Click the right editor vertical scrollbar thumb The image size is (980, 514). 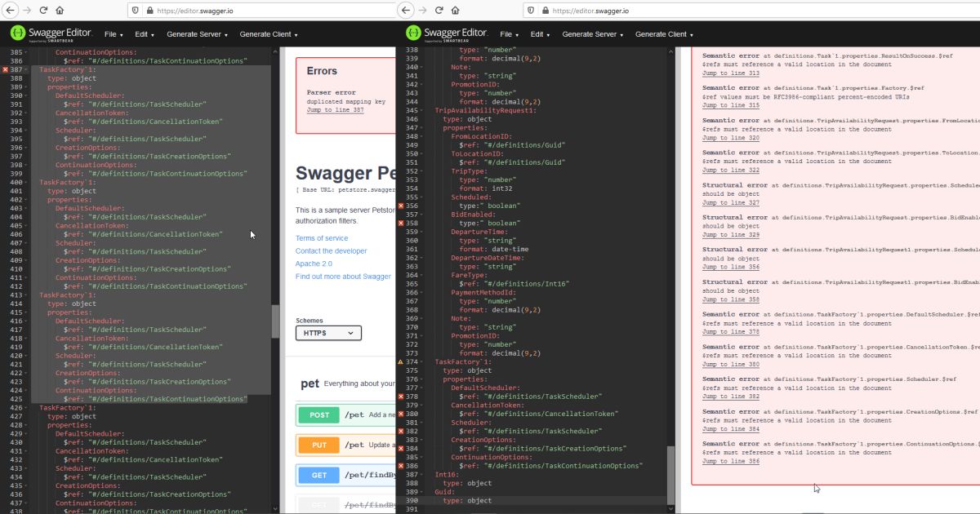[671, 474]
